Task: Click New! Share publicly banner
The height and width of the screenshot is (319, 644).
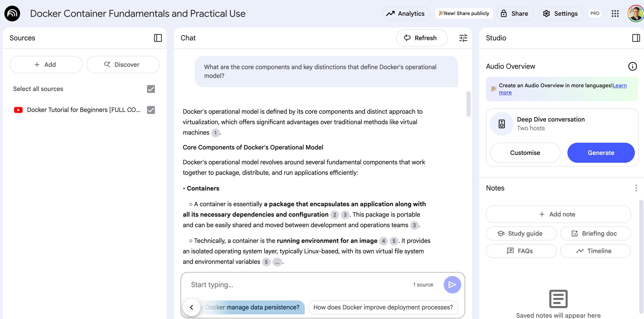Action: point(464,14)
